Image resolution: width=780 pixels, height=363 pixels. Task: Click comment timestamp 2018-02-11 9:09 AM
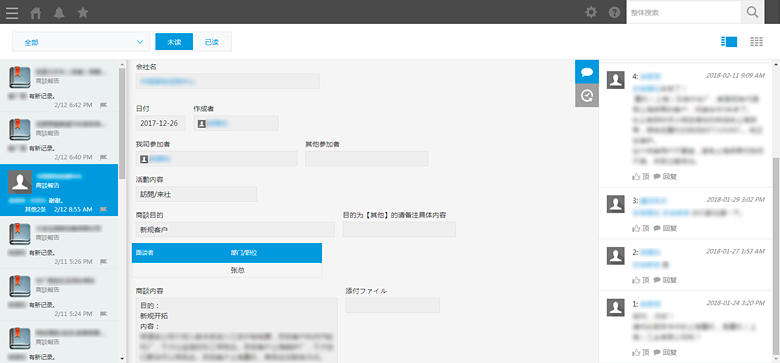click(735, 76)
